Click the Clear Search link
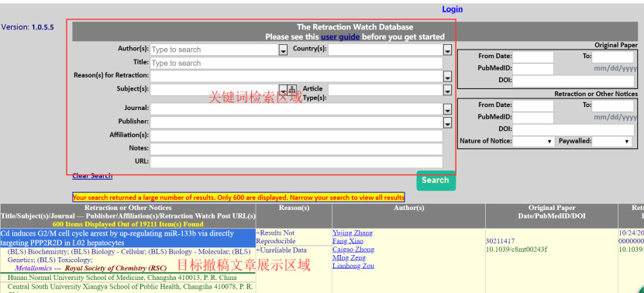 click(92, 176)
